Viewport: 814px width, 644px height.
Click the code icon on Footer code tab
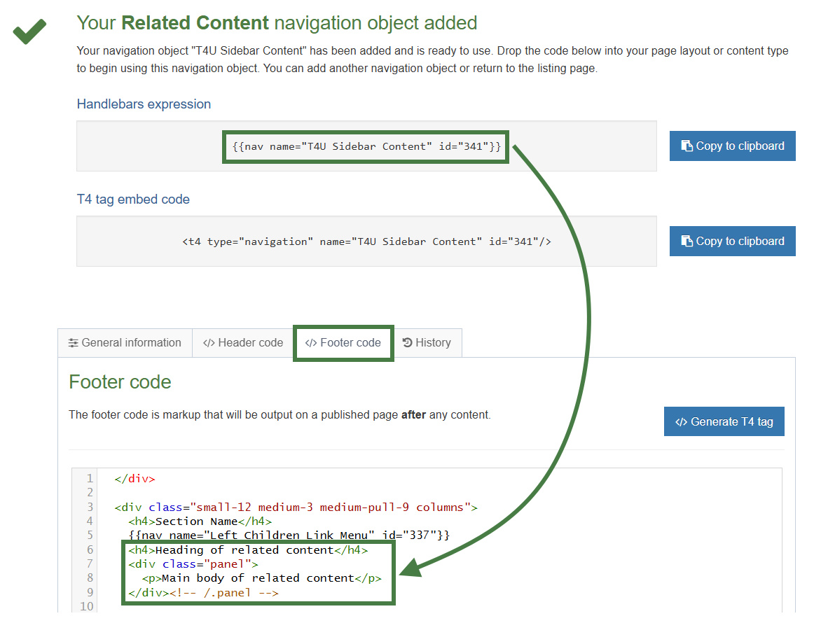tap(310, 342)
